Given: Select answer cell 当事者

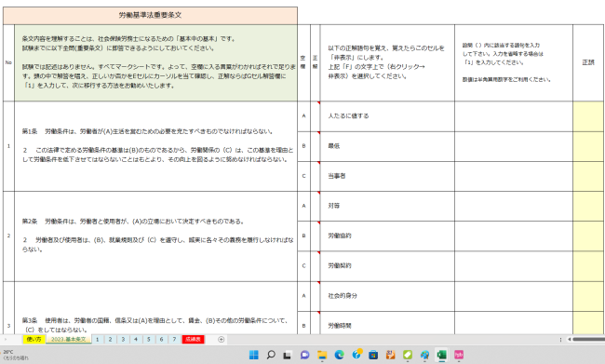Looking at the screenshot, I should 387,176.
